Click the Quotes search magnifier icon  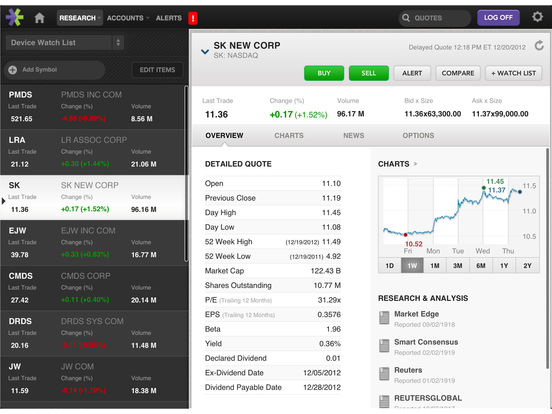(406, 18)
